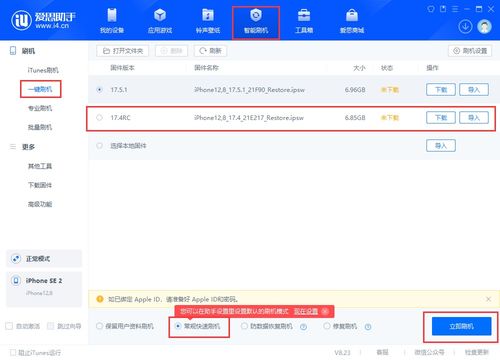This screenshot has height=360, width=500.
Task: Download the 17.5.1 firmware
Action: tap(441, 89)
